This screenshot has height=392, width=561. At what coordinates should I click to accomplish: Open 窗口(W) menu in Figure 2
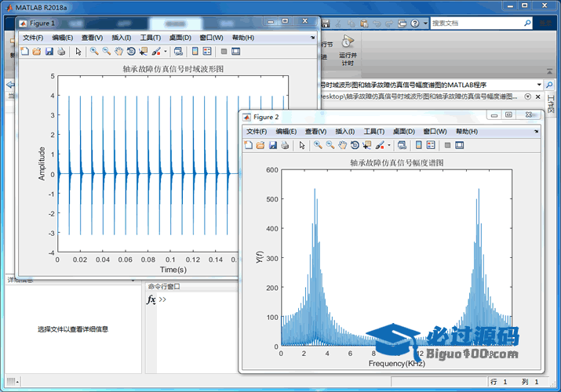pos(435,132)
